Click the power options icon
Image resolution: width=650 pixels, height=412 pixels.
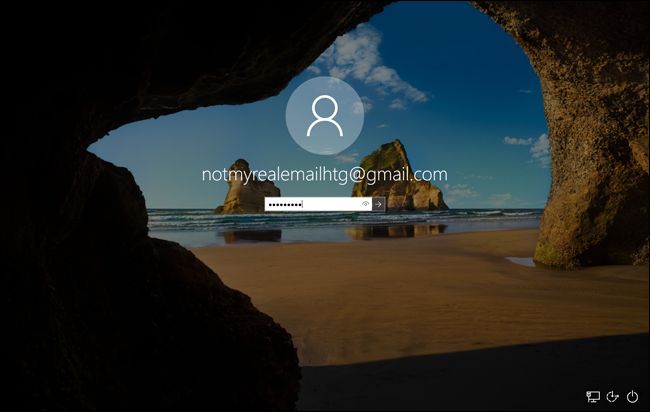coord(632,397)
